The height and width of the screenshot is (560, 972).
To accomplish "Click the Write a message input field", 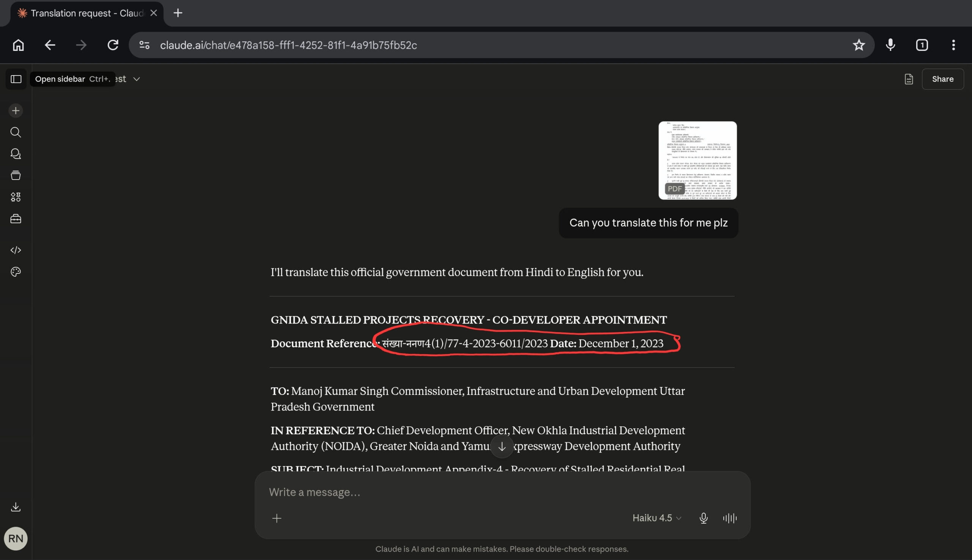I will tap(502, 492).
